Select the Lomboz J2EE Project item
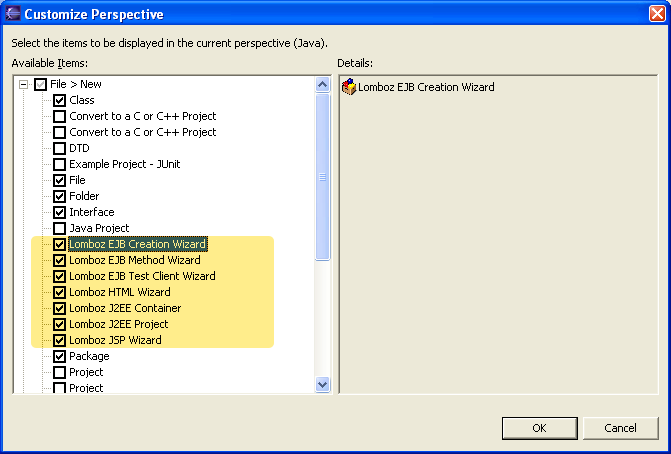 [x=118, y=324]
